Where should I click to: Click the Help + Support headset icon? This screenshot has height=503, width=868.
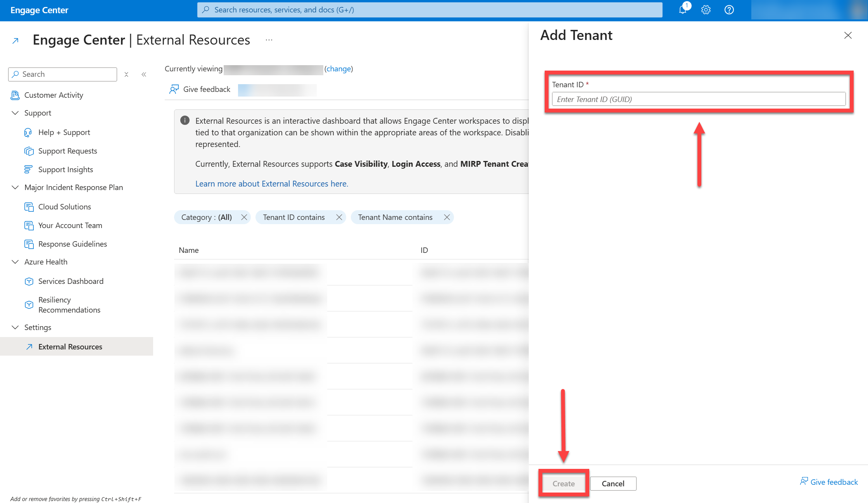28,133
